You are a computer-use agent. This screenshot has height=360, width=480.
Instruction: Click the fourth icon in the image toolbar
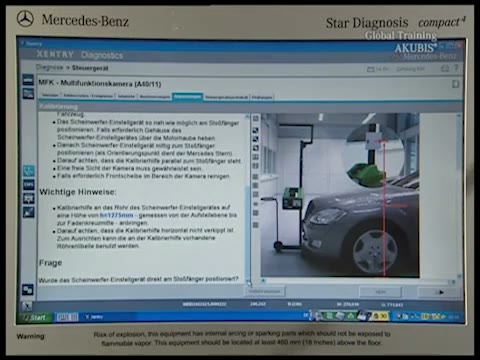pos(256,148)
